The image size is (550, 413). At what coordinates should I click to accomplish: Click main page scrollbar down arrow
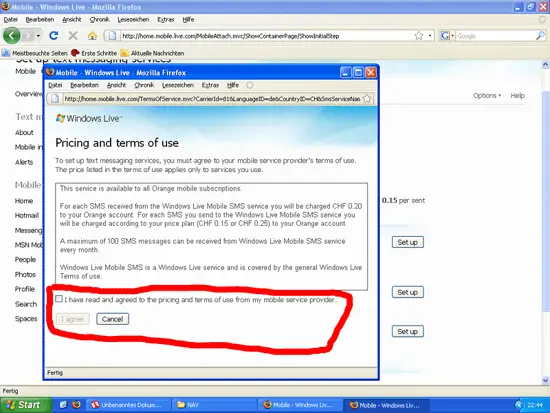[545, 380]
